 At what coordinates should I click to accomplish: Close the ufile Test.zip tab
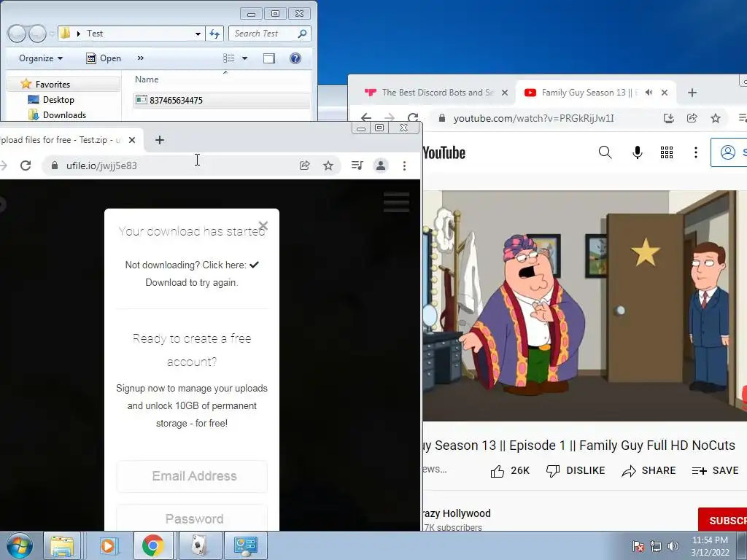pos(132,140)
